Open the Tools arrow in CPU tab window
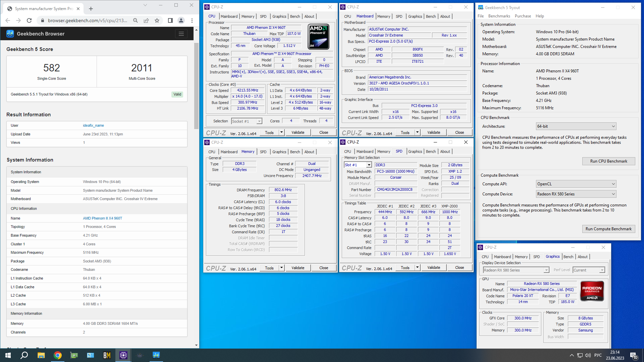644x362 pixels. [282, 132]
